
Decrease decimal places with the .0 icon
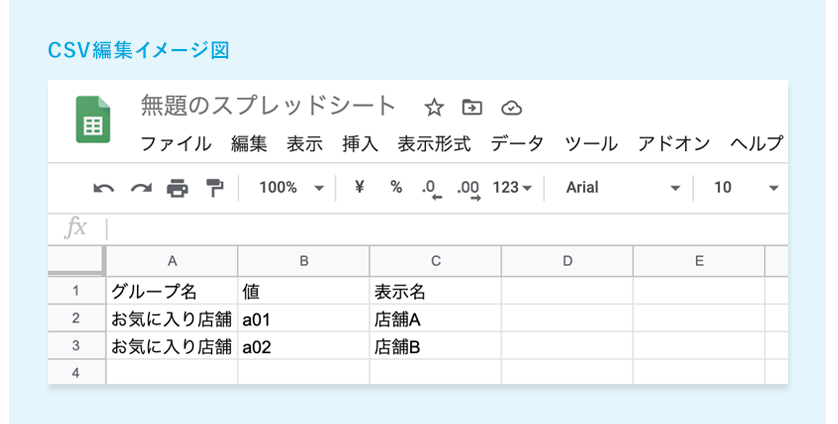coord(432,189)
